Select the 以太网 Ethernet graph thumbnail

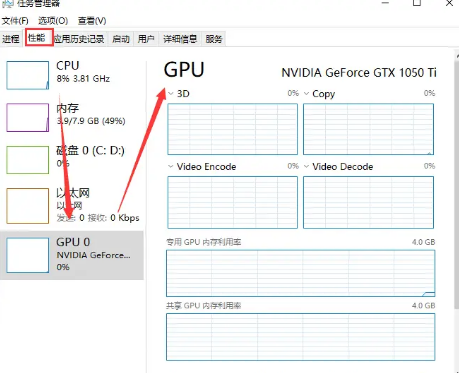[28, 206]
